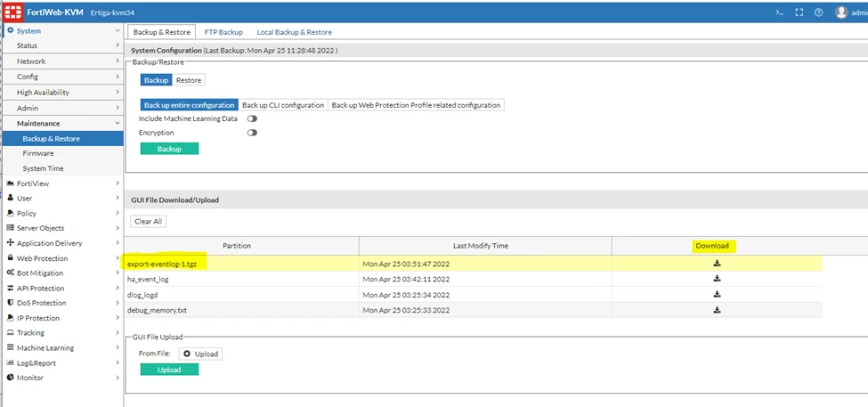Click the Download column header
868x407 pixels.
pos(713,246)
